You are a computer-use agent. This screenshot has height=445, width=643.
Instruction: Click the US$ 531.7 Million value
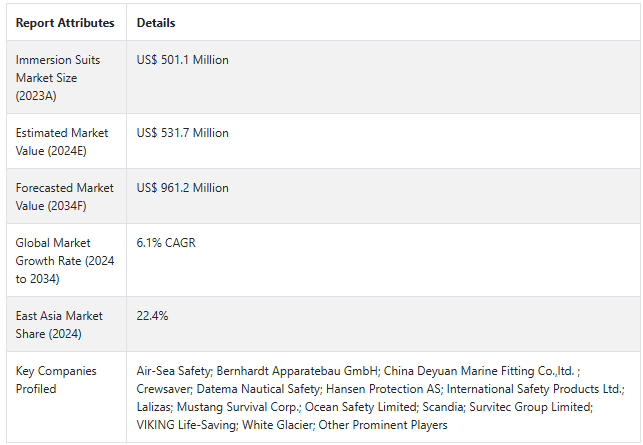coord(183,133)
